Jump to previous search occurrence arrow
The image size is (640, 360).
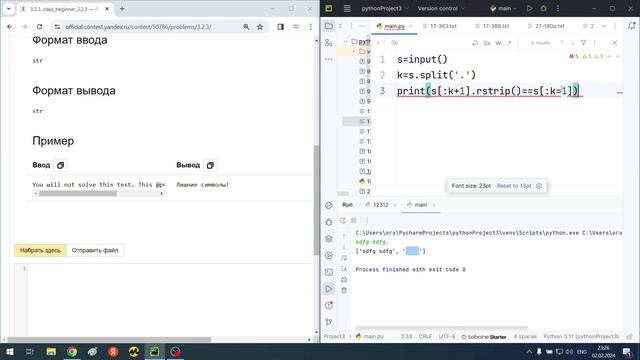coord(562,42)
